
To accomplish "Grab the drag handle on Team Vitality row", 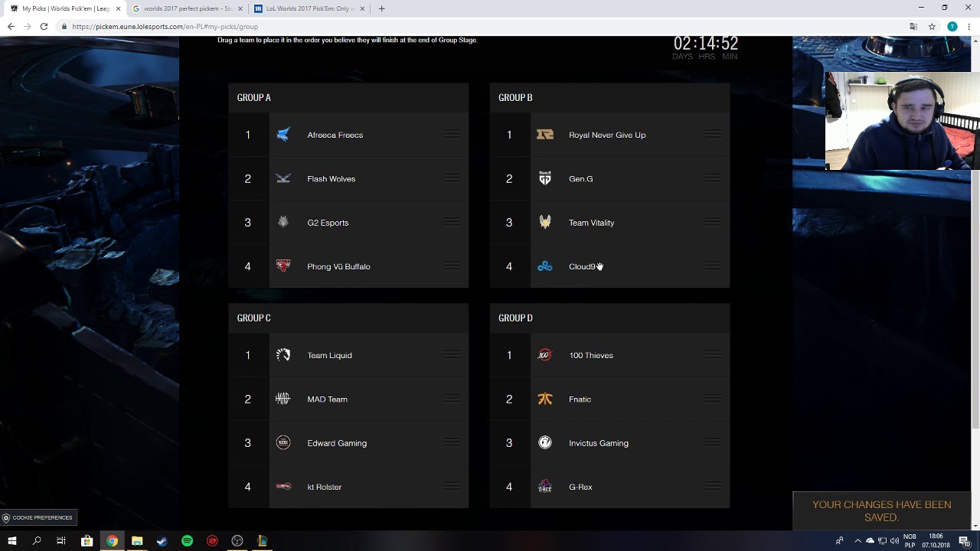I will (x=714, y=223).
